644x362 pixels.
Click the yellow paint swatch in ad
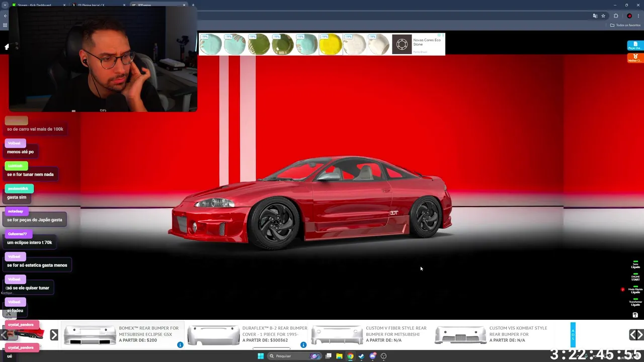[330, 44]
